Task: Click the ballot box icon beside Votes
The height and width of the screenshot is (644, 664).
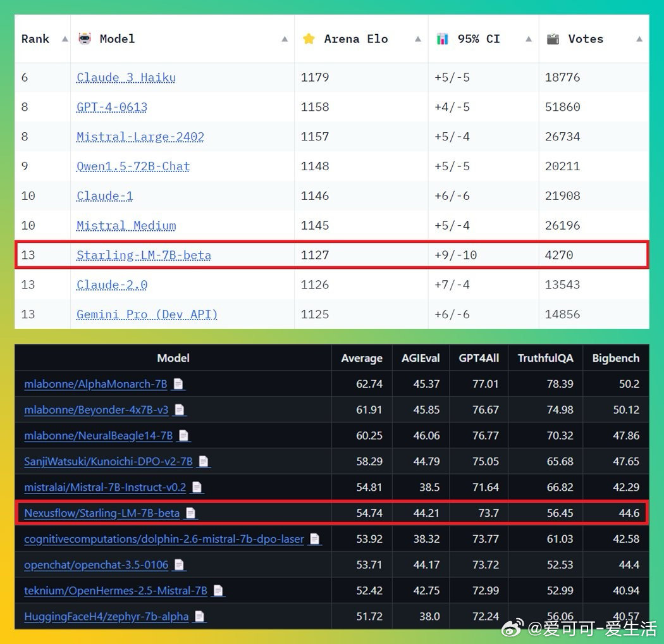Action: pyautogui.click(x=553, y=39)
